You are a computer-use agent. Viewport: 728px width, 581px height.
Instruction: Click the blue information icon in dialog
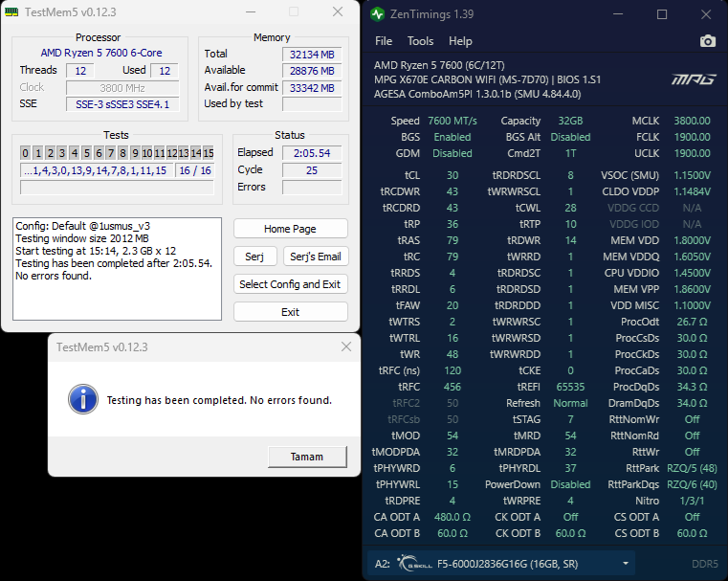pos(83,399)
